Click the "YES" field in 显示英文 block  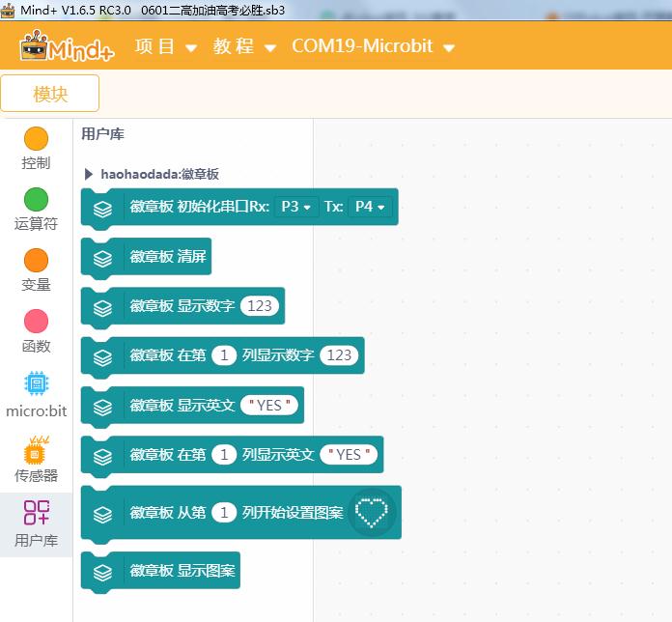(269, 405)
